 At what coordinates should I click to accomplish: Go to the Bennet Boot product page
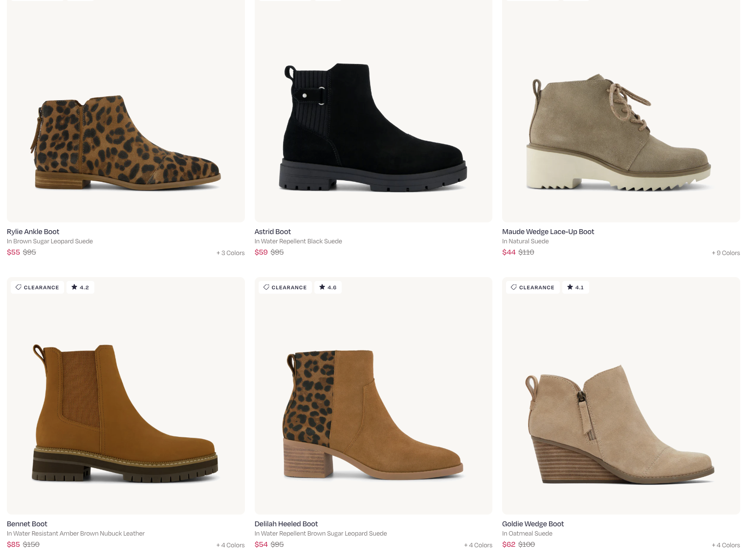pos(27,524)
